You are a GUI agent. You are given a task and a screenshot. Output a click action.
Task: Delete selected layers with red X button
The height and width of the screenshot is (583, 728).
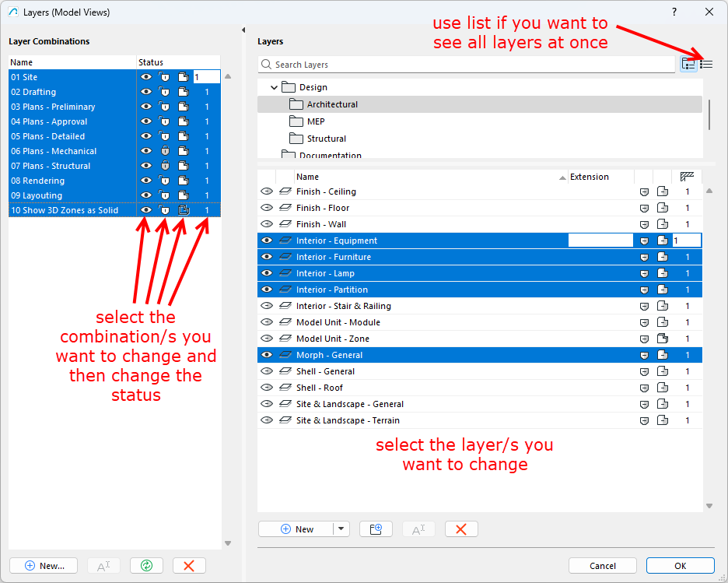click(x=461, y=529)
